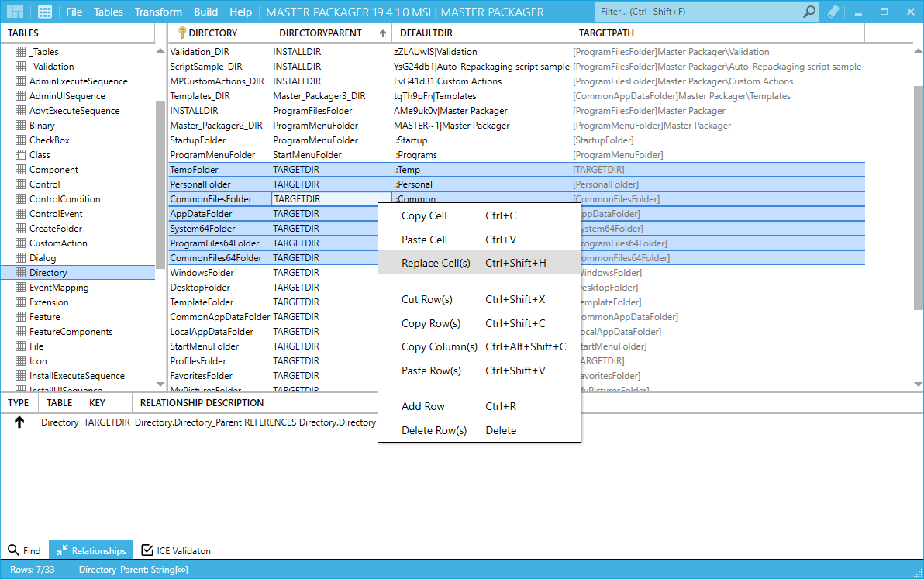Choose Replace Cell(s) from the context menu
924x579 pixels.
[x=479, y=263]
